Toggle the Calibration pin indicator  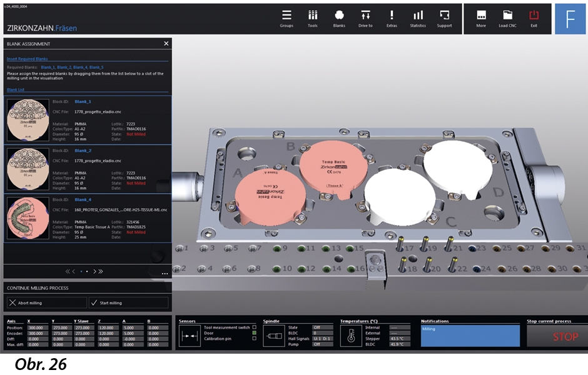254,338
